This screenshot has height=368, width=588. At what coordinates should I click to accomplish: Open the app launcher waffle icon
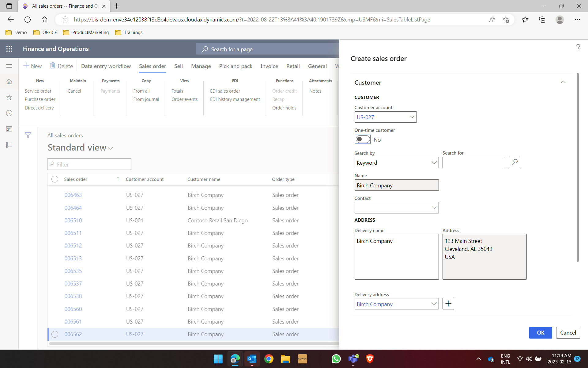(9, 49)
